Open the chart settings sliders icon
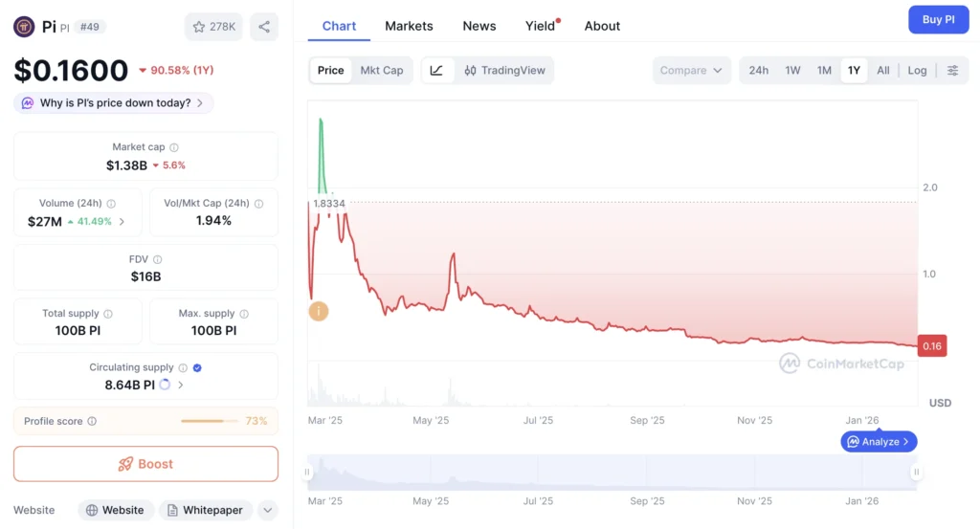The width and height of the screenshot is (980, 529). (x=952, y=71)
